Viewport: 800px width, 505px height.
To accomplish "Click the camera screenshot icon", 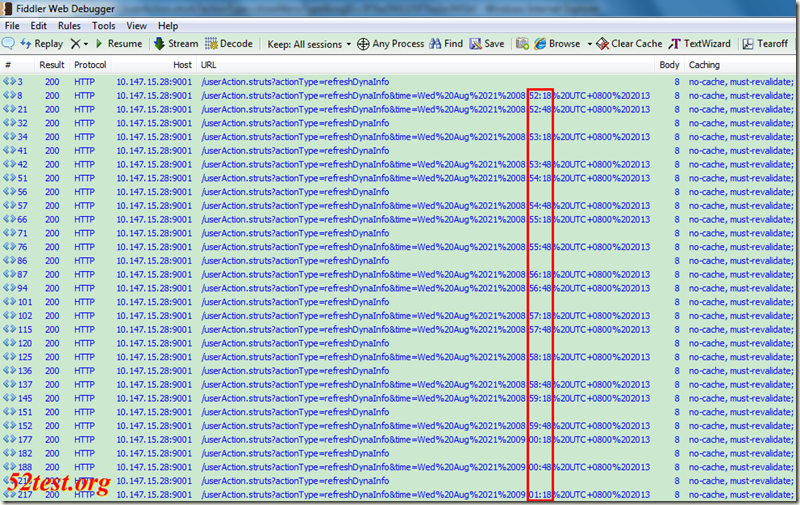I will [x=522, y=44].
